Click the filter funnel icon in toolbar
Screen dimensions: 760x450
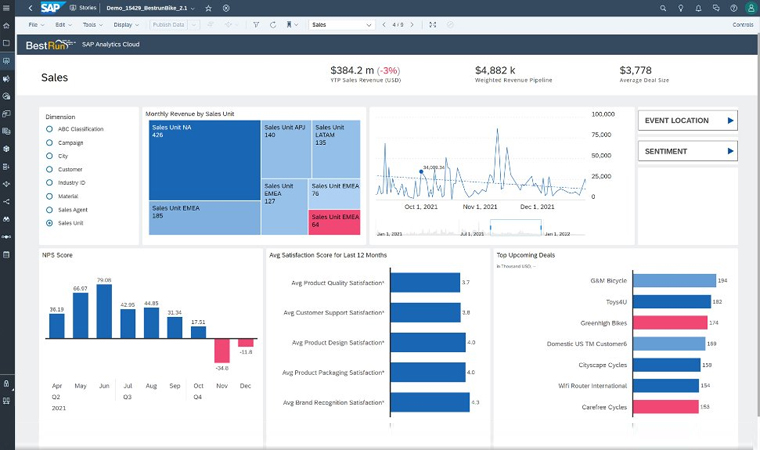point(256,24)
